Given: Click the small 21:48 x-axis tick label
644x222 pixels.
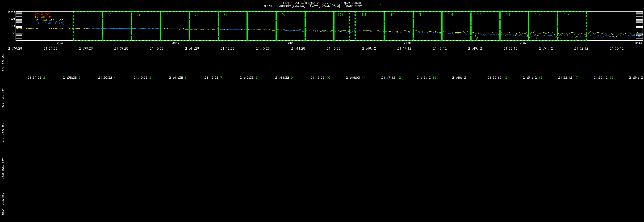Looking at the screenshot, I should (407, 43).
